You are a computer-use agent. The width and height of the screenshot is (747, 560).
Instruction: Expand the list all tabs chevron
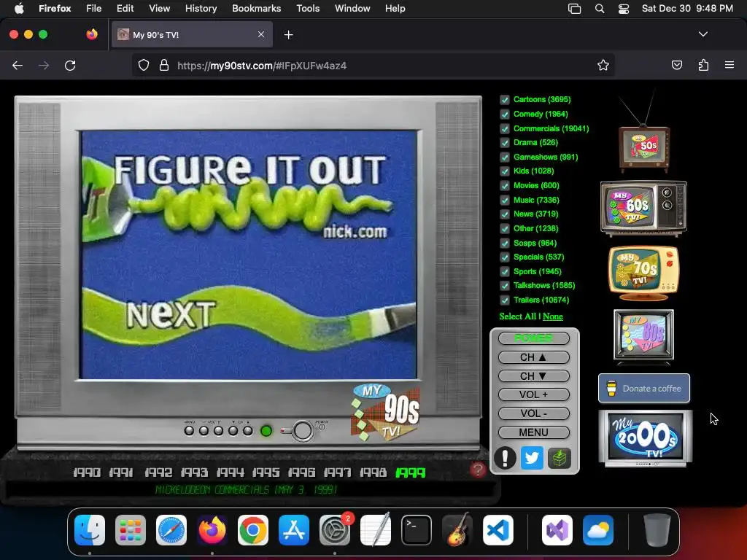(703, 34)
